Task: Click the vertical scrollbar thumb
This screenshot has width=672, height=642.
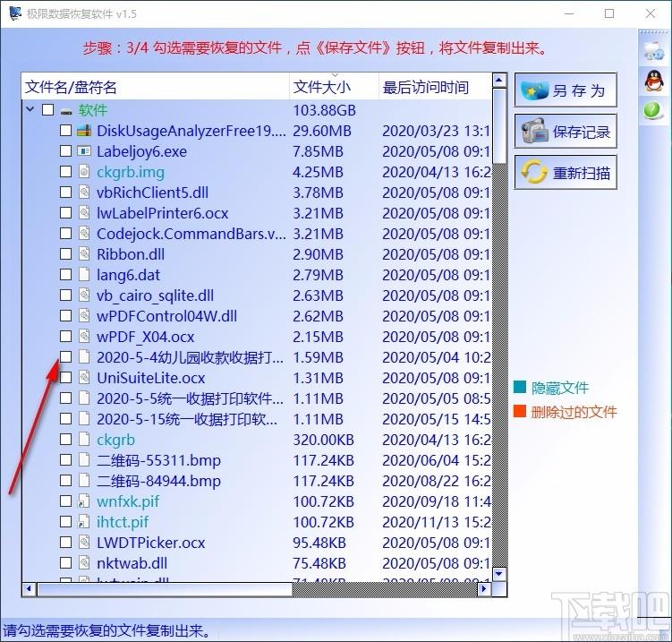Action: tap(499, 125)
